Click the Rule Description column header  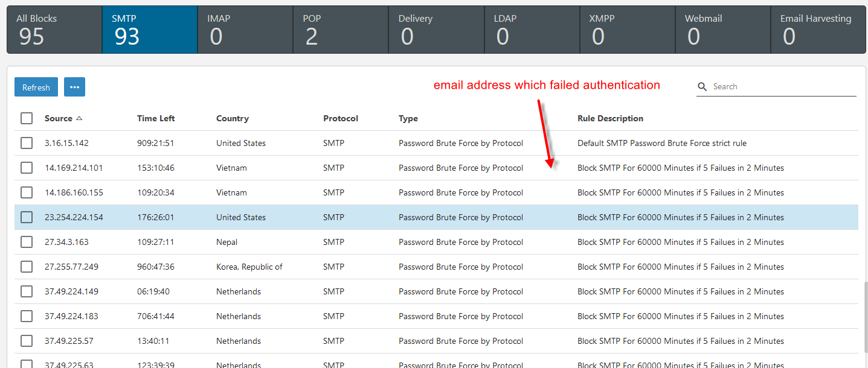click(610, 118)
